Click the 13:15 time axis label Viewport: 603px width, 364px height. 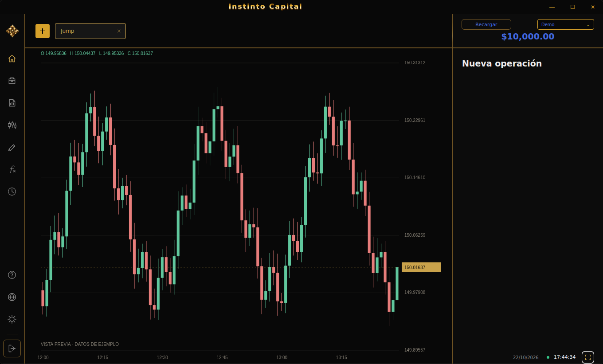341,357
